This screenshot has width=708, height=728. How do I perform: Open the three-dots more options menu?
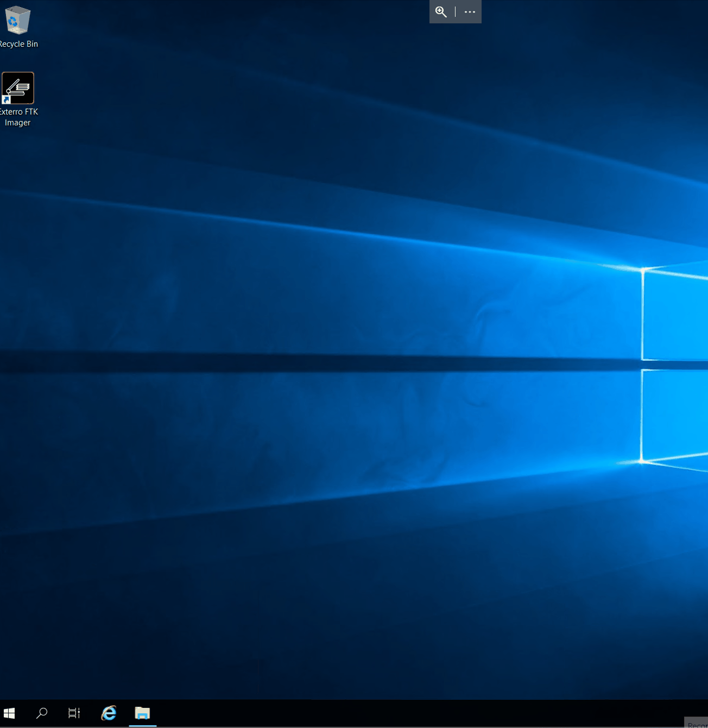pyautogui.click(x=470, y=12)
